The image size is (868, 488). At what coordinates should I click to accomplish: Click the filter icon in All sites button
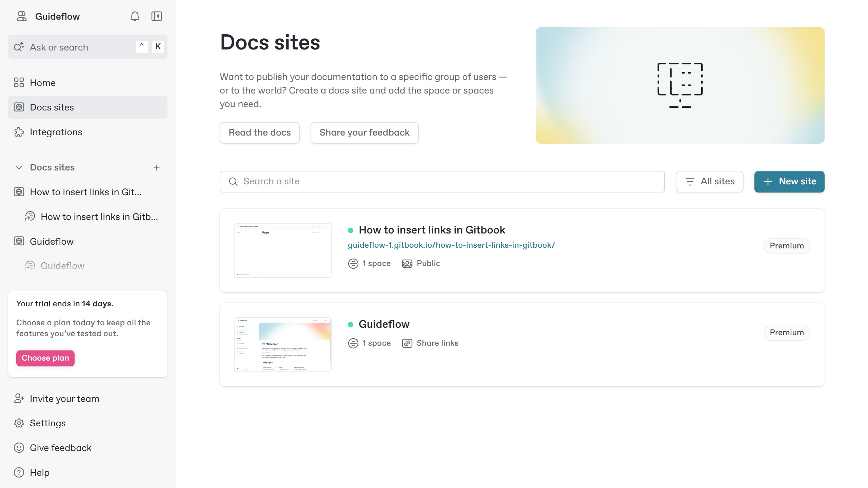(x=690, y=182)
